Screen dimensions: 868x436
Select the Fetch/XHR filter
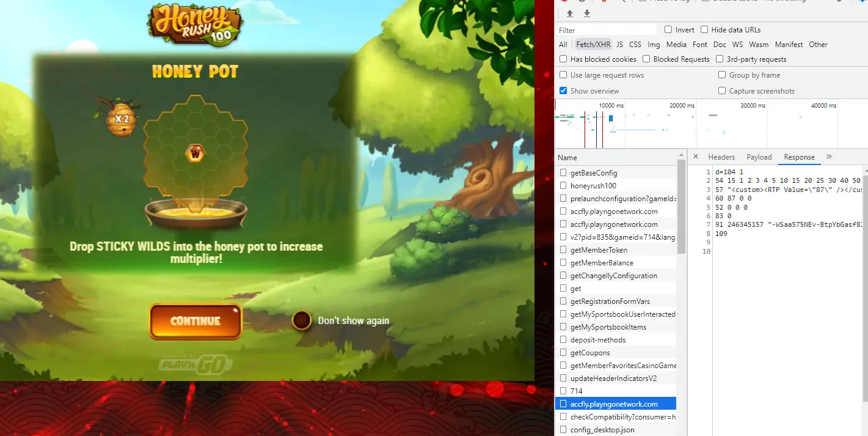click(593, 45)
